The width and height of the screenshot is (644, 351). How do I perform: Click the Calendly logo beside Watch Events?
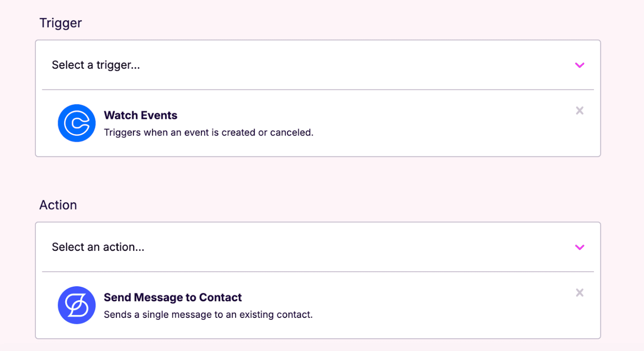point(76,123)
